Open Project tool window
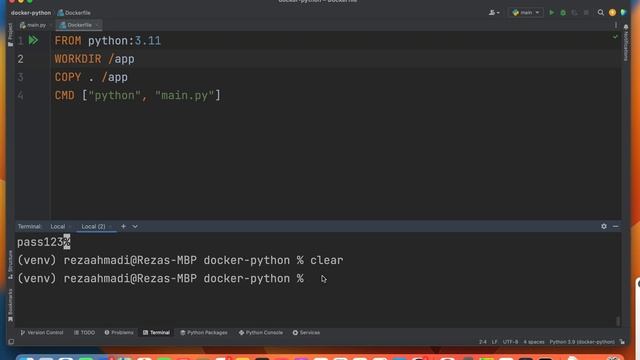640x360 pixels. [x=10, y=35]
